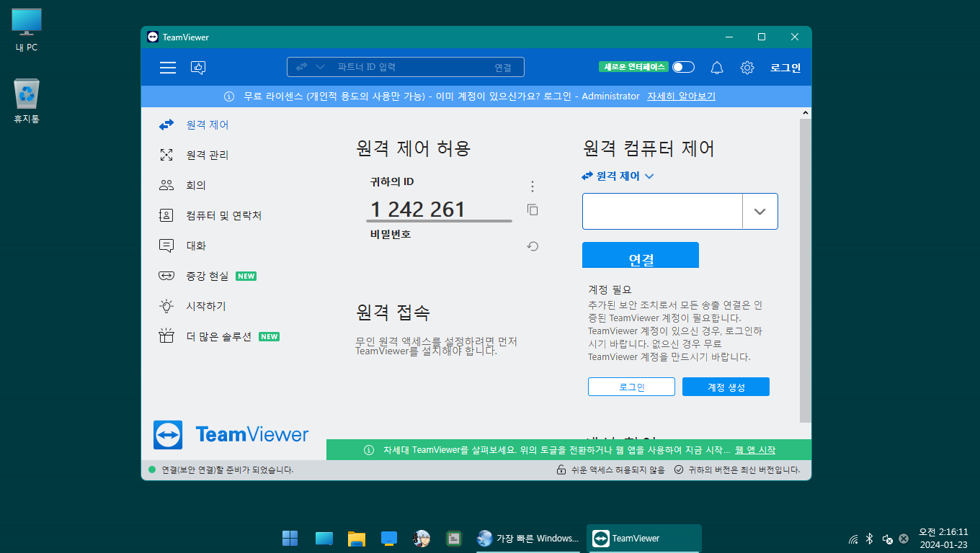Copy your ID with the copy icon
Viewport: 980px width, 553px height.
coord(533,210)
